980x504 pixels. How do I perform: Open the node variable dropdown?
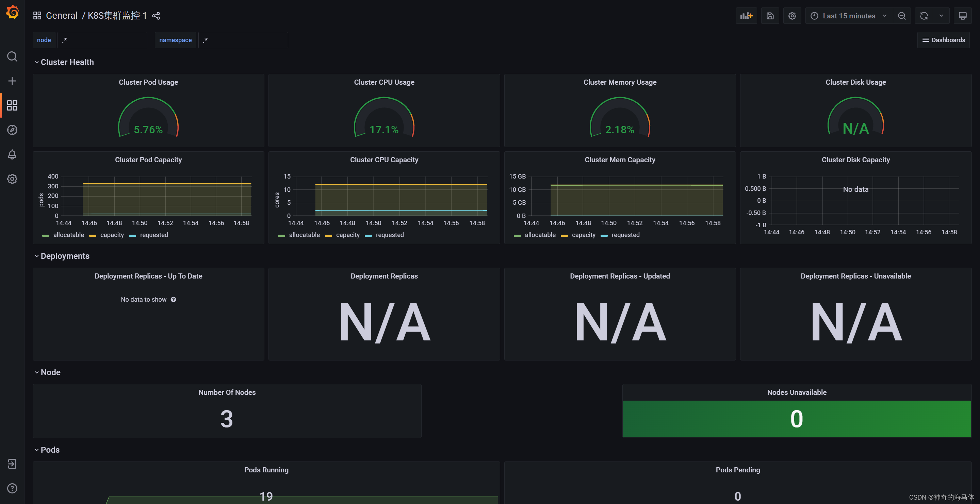[x=102, y=40]
